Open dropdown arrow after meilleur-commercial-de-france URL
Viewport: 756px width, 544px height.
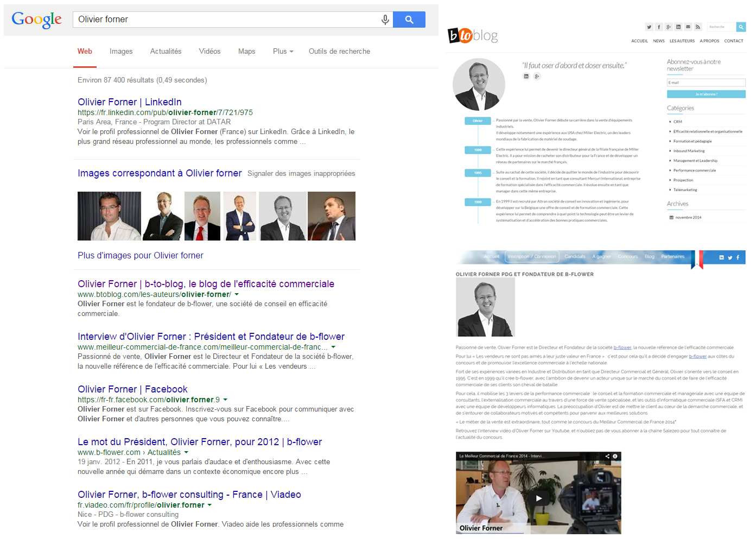coord(333,347)
